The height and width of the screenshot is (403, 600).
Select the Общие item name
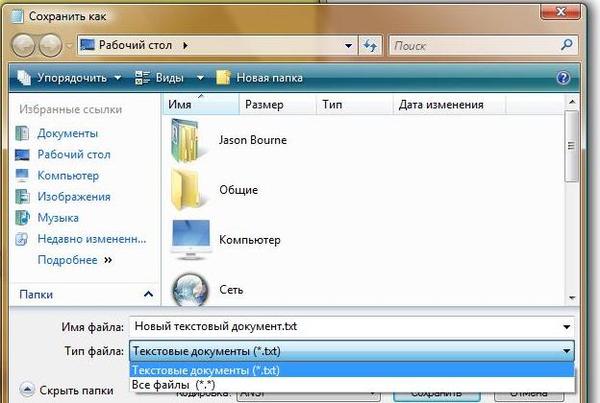[238, 190]
